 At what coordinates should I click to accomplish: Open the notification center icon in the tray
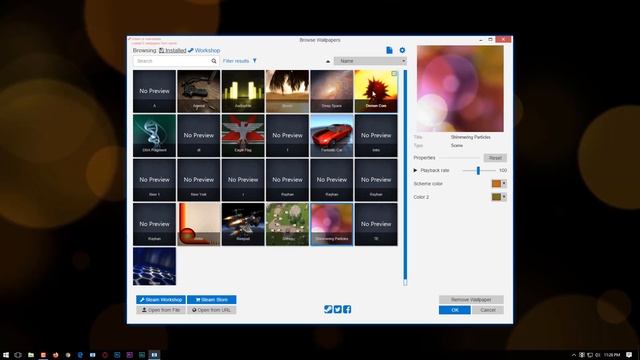(x=629, y=355)
